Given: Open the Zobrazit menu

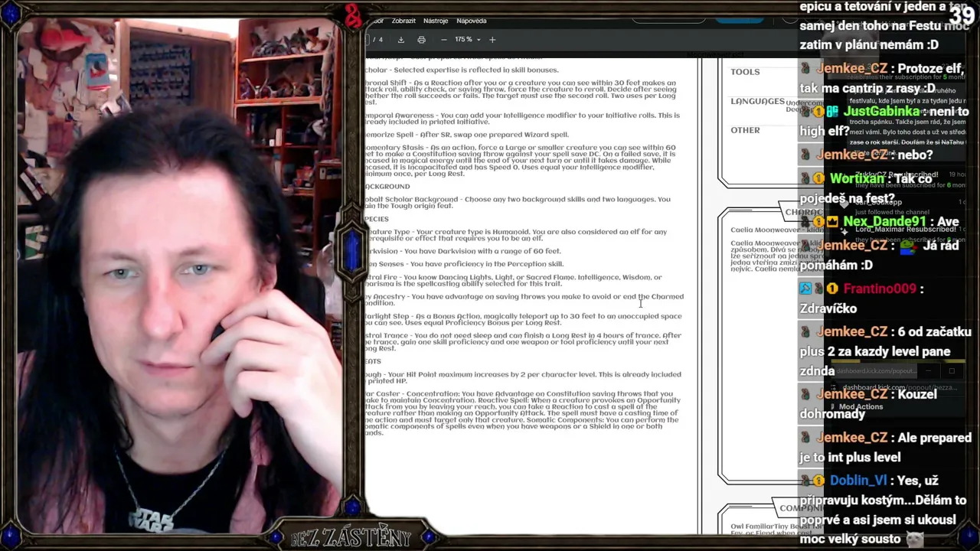Looking at the screenshot, I should (403, 21).
